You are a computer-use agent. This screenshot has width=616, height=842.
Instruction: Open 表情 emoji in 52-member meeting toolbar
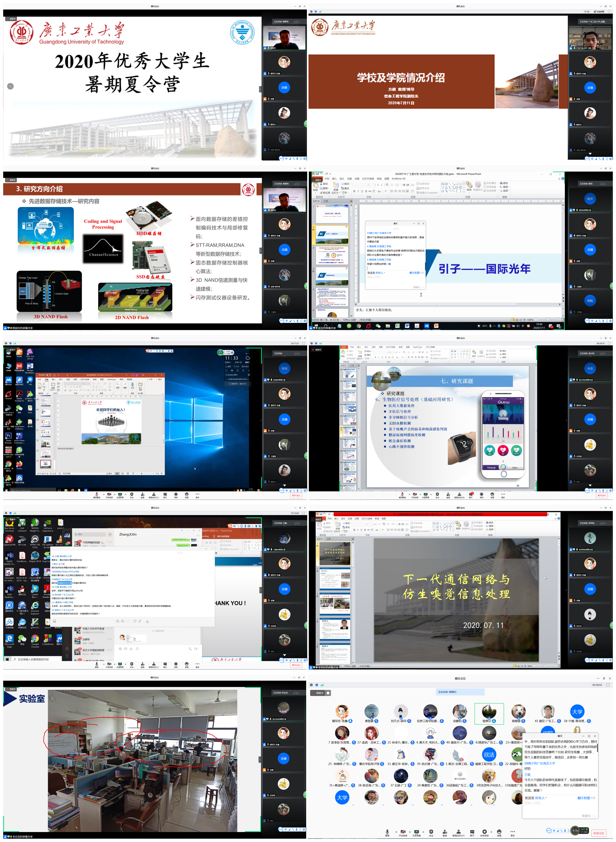tap(187, 496)
